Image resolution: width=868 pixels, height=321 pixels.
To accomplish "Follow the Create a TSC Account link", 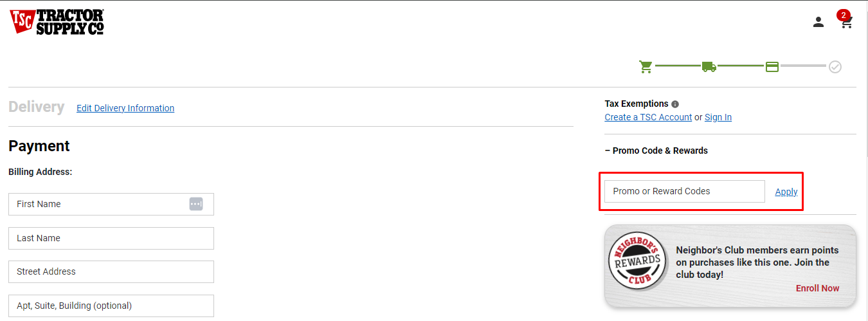I will (x=648, y=117).
